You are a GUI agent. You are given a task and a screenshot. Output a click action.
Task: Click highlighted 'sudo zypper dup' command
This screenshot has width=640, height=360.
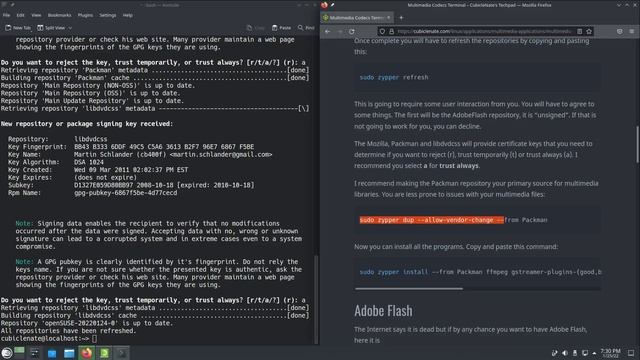(431, 220)
